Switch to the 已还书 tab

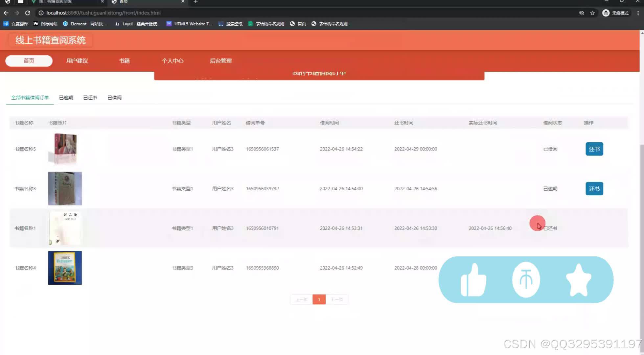pyautogui.click(x=90, y=97)
